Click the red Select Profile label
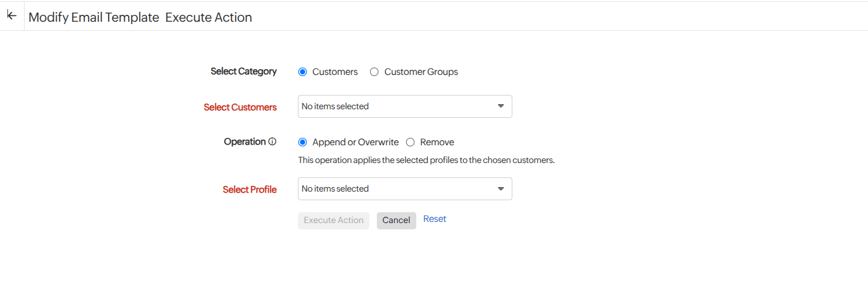The width and height of the screenshot is (868, 306). click(x=250, y=190)
